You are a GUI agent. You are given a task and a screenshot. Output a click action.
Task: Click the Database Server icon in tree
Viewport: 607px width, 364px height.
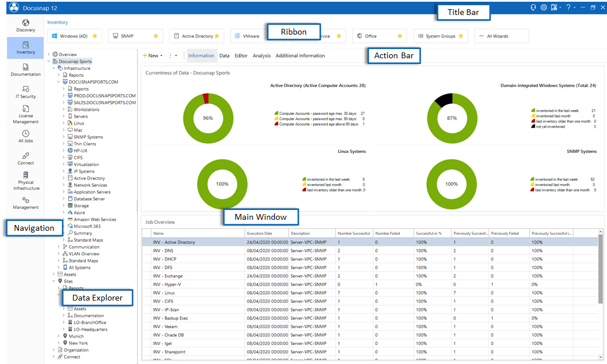pyautogui.click(x=70, y=198)
